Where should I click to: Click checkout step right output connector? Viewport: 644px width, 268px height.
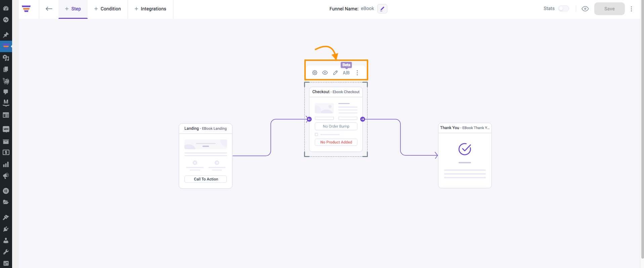click(x=362, y=119)
